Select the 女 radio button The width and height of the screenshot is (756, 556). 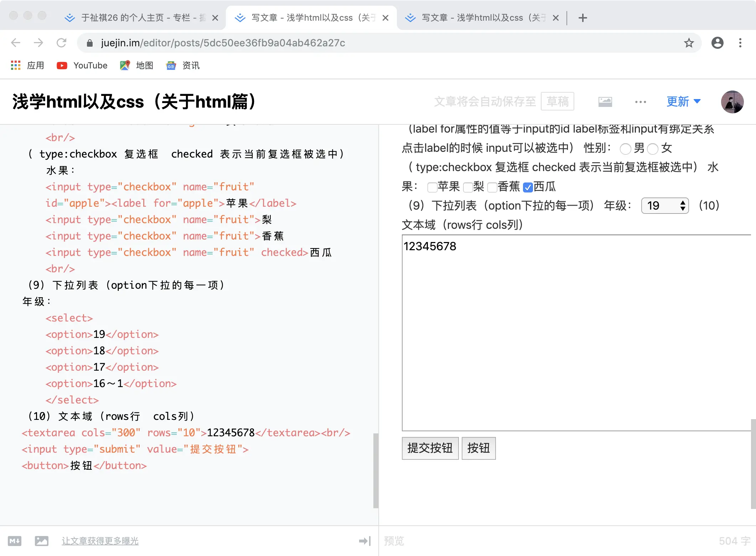[652, 149]
